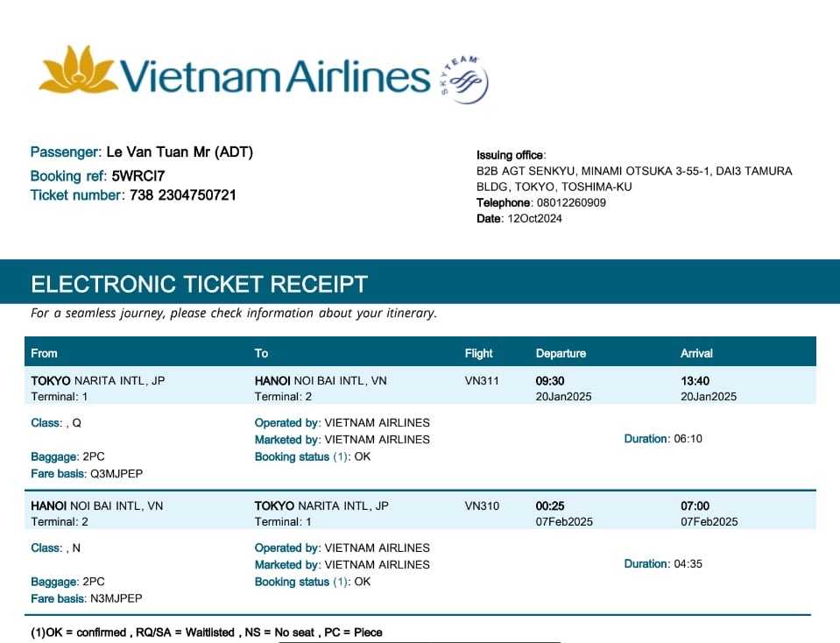Select flight number VN311
This screenshot has width=840, height=643.
click(x=482, y=381)
